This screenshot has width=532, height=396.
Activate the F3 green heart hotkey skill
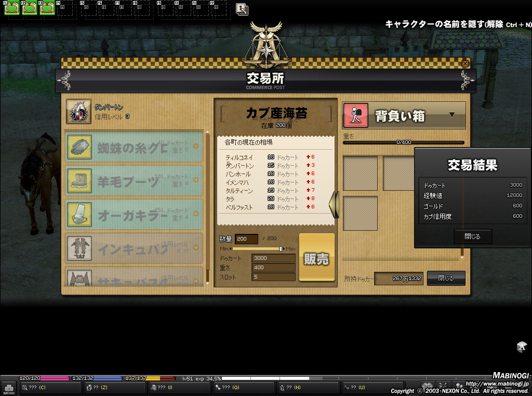(47, 8)
